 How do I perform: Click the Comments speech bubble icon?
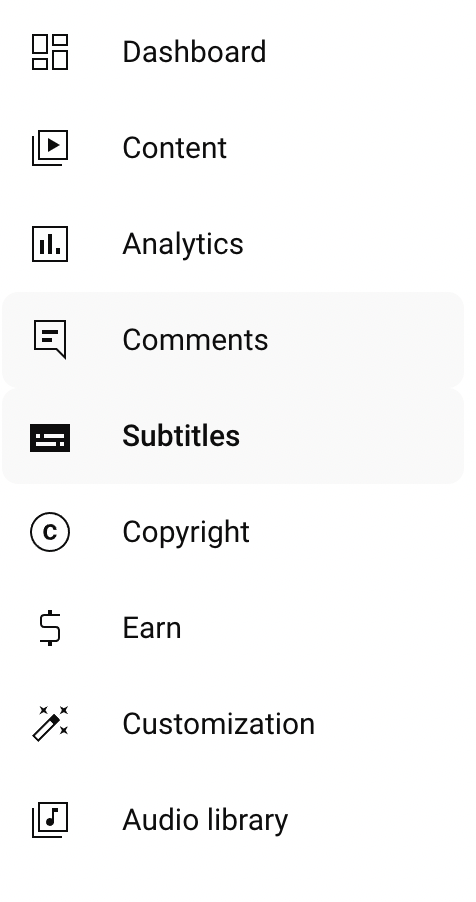[50, 339]
